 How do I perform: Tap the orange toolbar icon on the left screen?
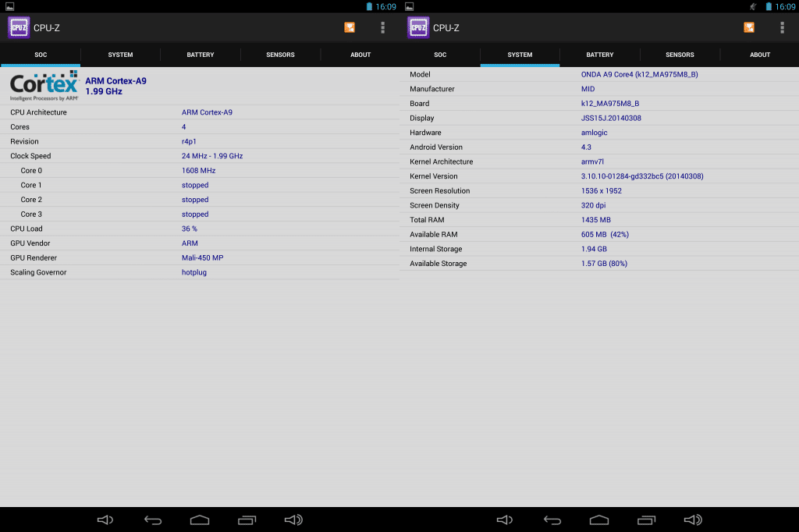[x=350, y=27]
